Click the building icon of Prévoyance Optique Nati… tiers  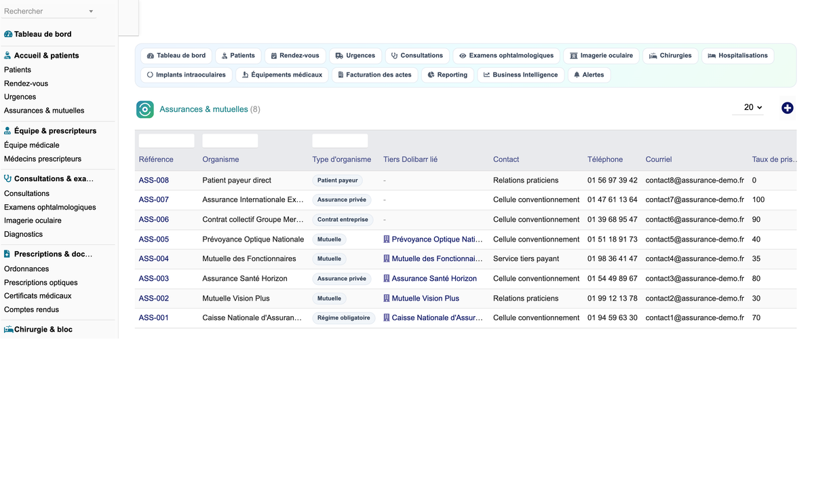[387, 239]
